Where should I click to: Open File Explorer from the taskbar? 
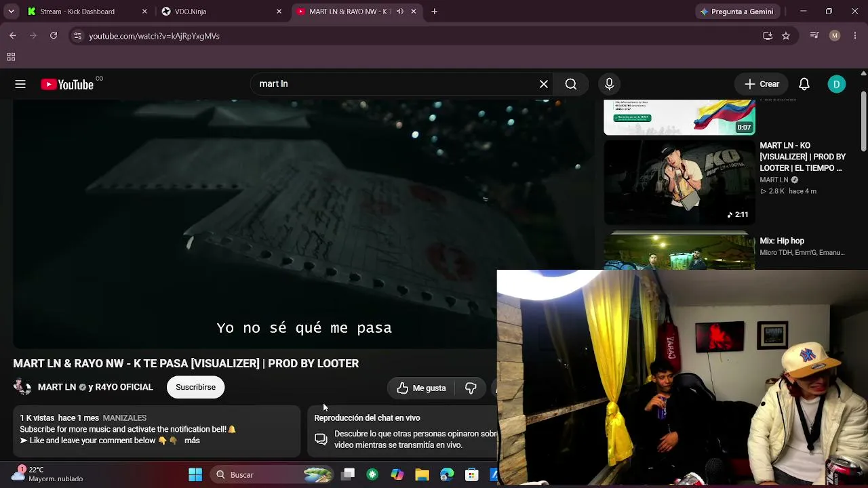pos(422,474)
